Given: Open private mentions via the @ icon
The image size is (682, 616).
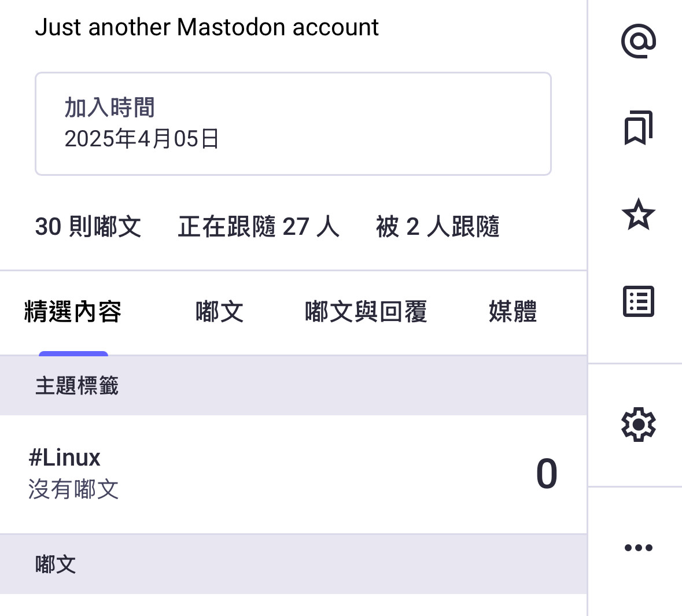Looking at the screenshot, I should pyautogui.click(x=638, y=41).
